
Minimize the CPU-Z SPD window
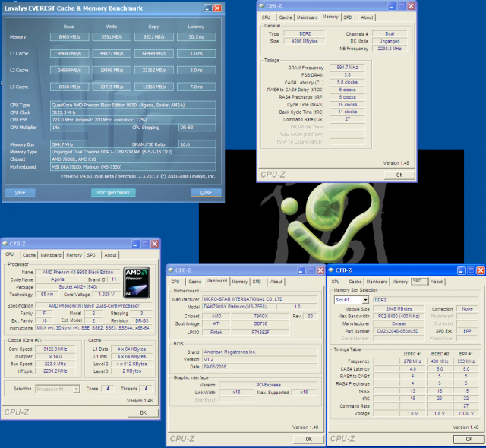[x=461, y=270]
